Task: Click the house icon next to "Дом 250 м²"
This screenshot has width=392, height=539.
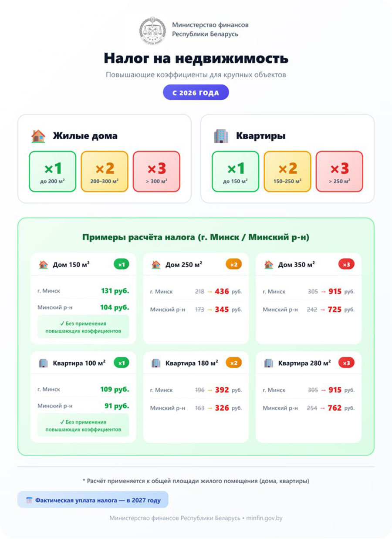Action: (x=156, y=264)
